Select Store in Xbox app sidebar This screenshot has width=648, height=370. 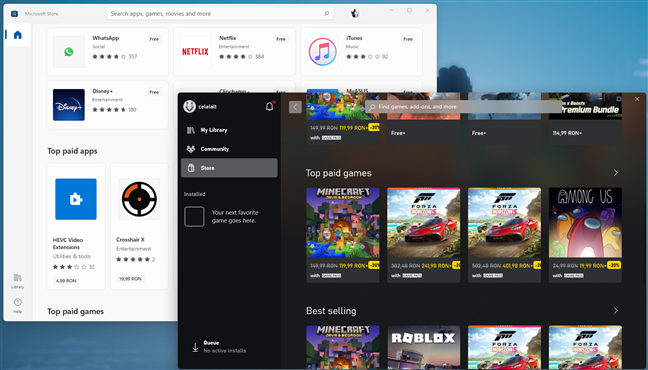(229, 168)
